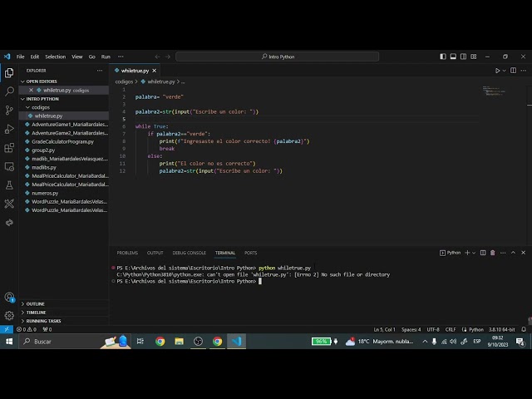Close whiletrue.py in Open Editors list
Viewport: 532px width, 399px height.
31,90
